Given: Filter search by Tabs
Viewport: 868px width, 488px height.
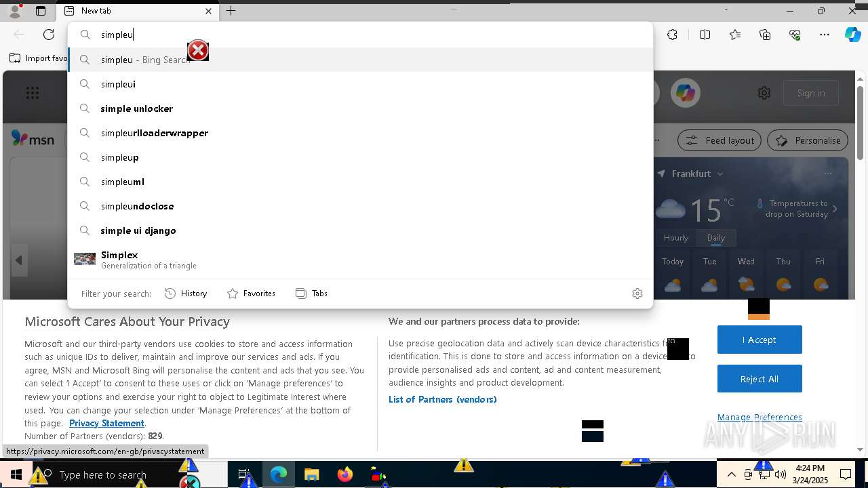Looking at the screenshot, I should click(x=312, y=293).
